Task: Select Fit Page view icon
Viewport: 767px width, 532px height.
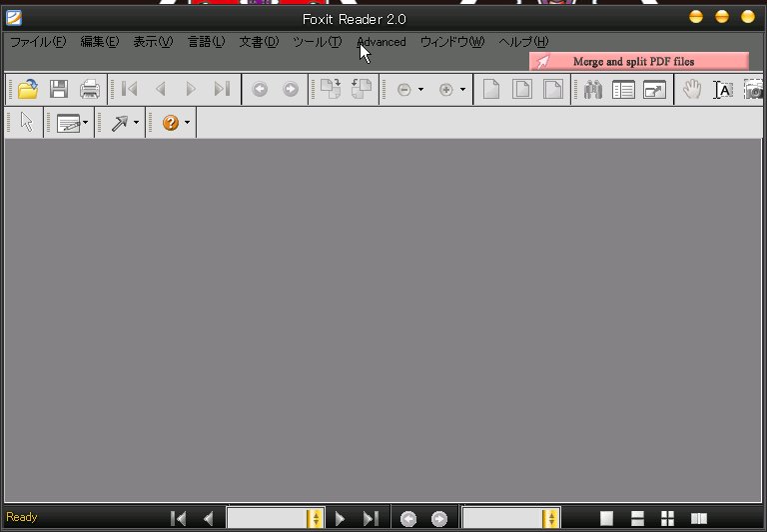Action: coord(522,90)
